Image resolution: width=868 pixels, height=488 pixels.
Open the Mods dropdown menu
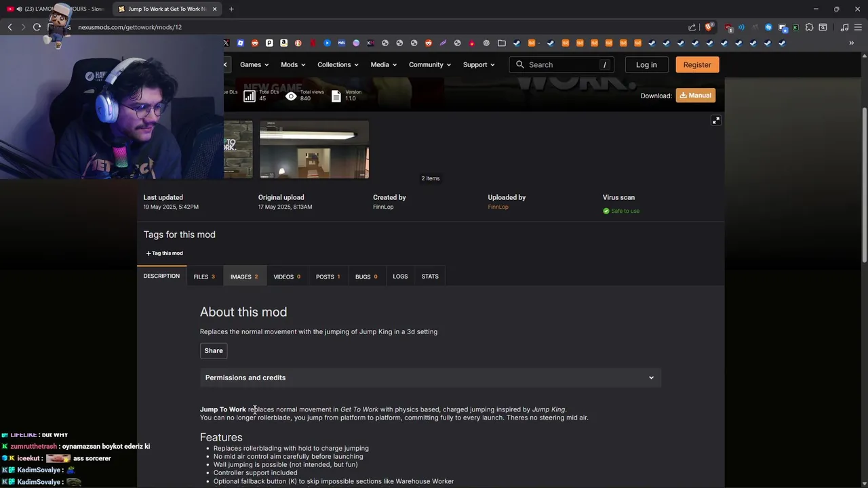[293, 64]
